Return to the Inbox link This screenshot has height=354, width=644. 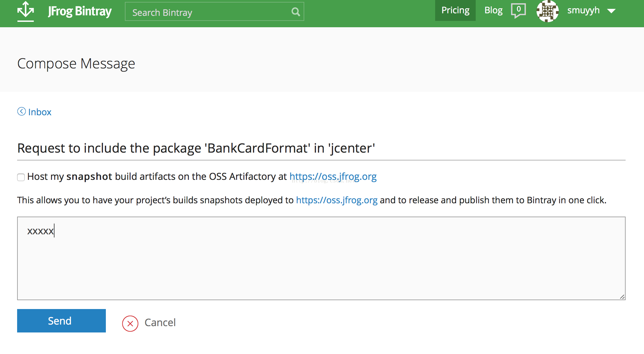click(x=40, y=112)
